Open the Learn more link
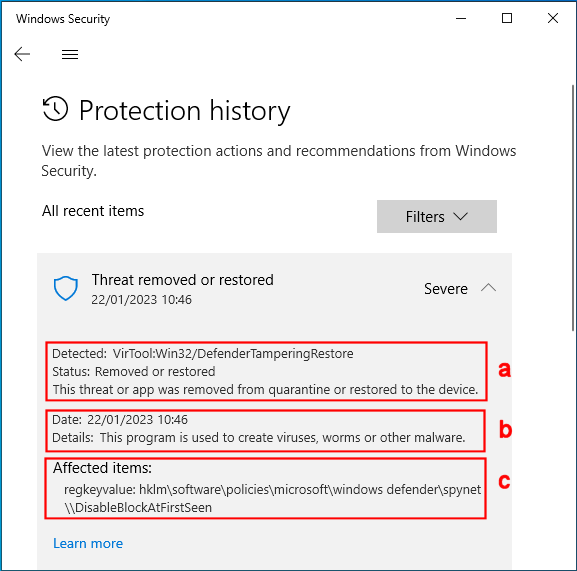The height and width of the screenshot is (571, 577). tap(88, 543)
